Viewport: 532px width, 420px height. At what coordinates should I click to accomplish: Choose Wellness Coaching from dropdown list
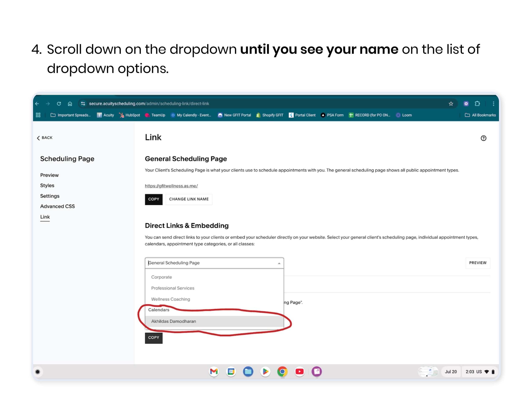tap(170, 299)
